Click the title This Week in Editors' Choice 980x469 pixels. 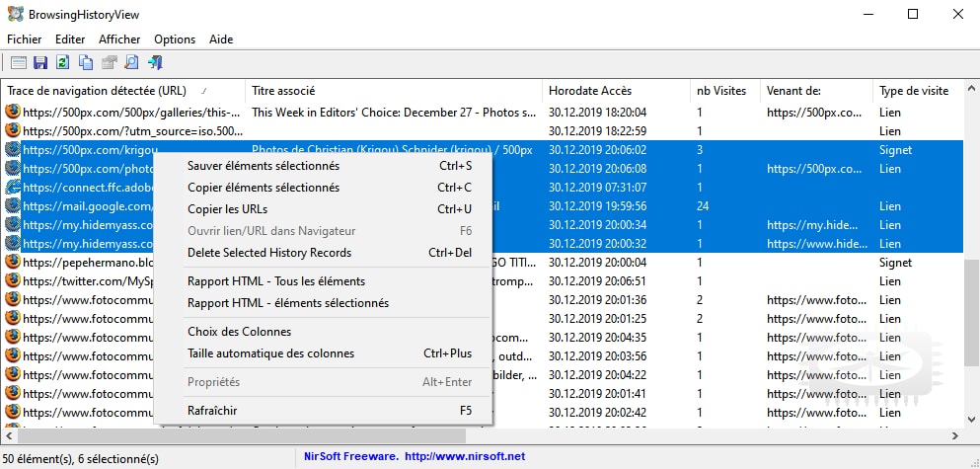pyautogui.click(x=394, y=113)
